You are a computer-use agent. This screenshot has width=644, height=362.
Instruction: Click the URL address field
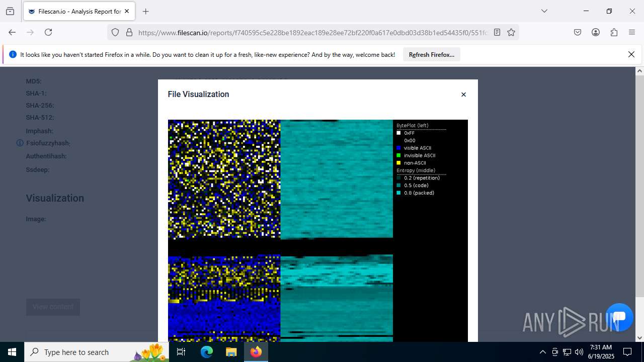[x=313, y=32]
